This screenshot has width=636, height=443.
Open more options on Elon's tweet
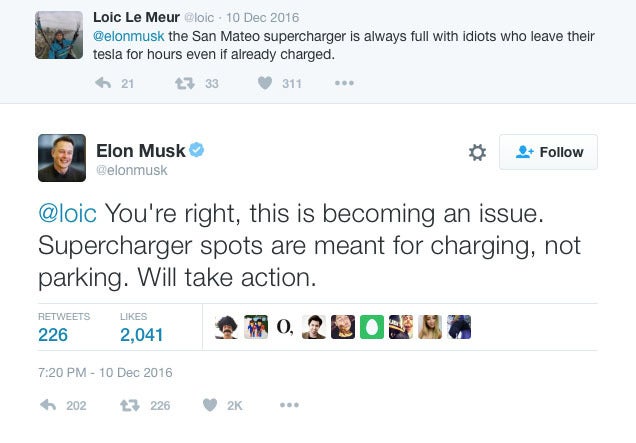[x=289, y=405]
